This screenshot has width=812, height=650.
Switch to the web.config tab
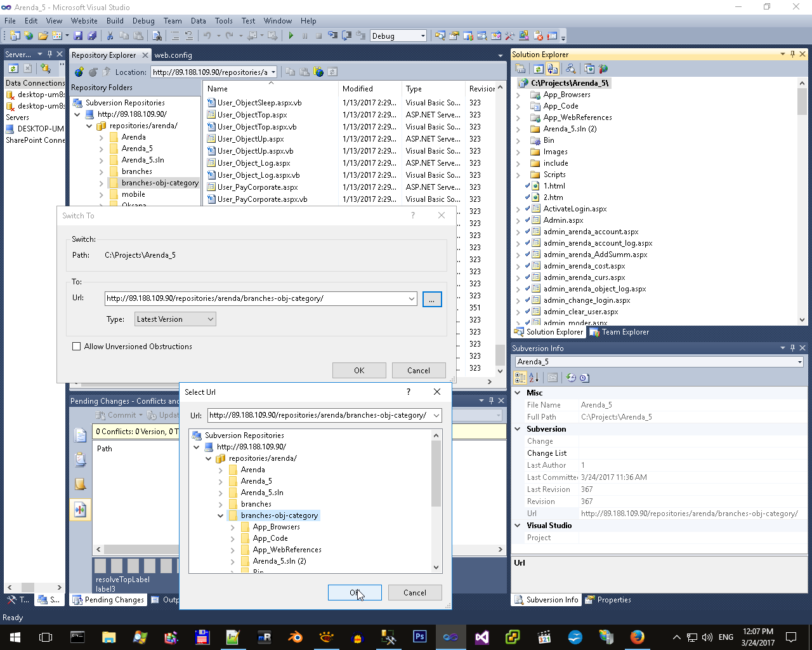[x=173, y=55]
